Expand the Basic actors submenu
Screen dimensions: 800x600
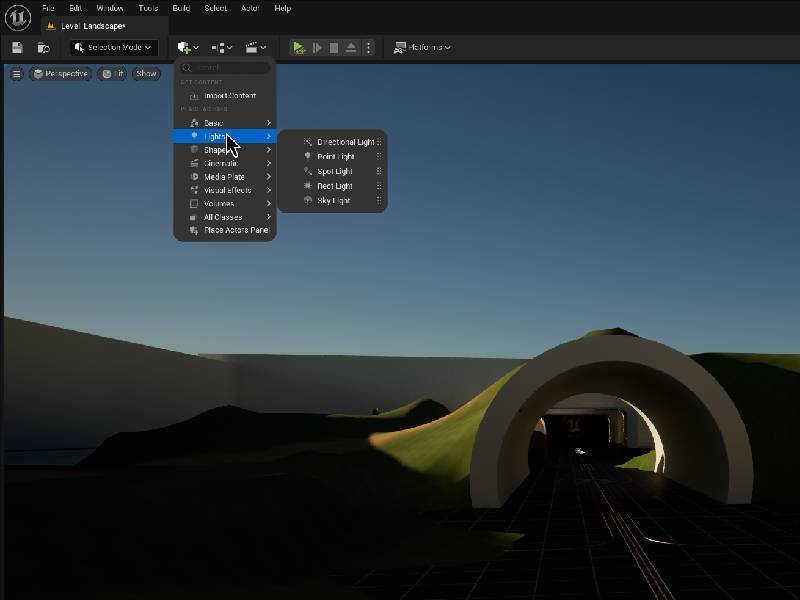(225, 123)
